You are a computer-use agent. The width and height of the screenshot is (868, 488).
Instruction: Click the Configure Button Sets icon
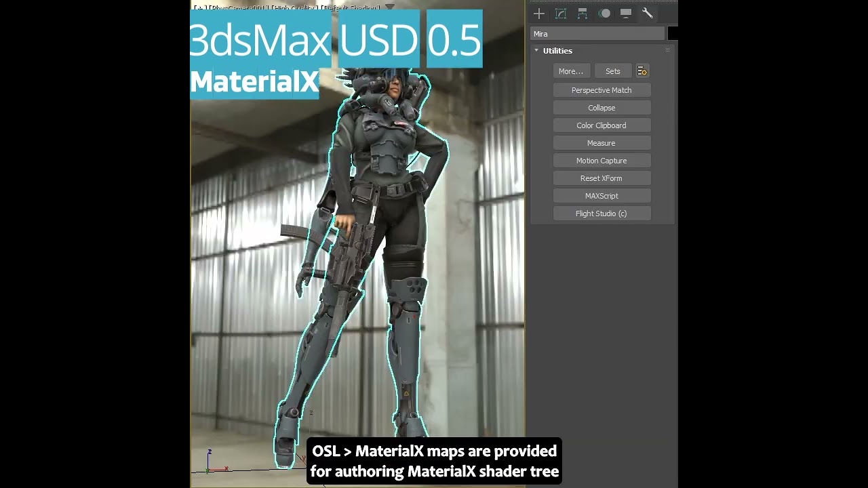642,71
